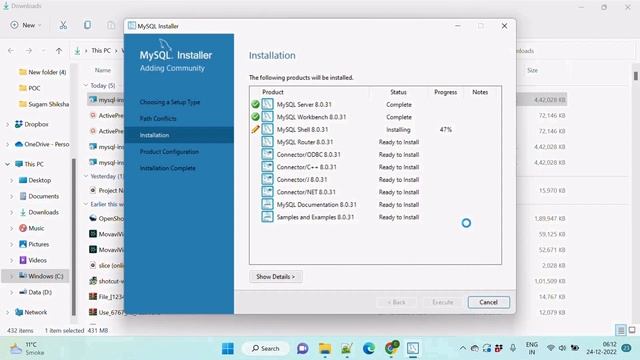This screenshot has height=360, width=640.
Task: Expand the Downloads tree node
Action: point(12,212)
